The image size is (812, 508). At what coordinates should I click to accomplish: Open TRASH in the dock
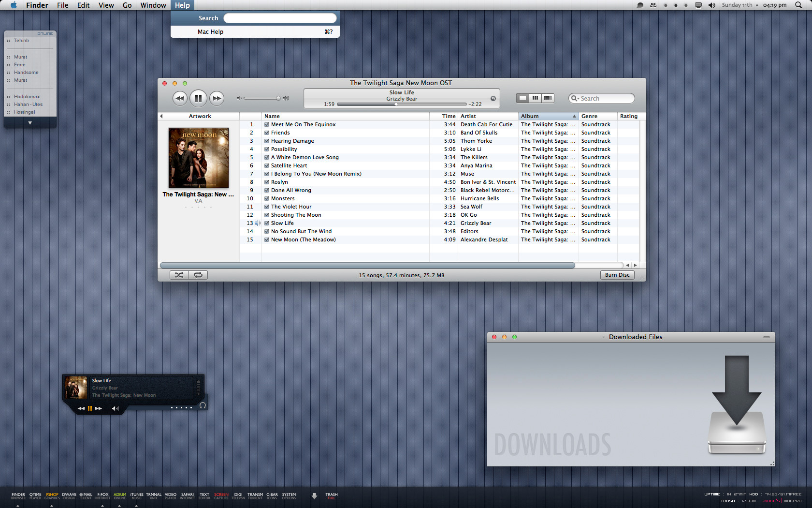pos(332,496)
